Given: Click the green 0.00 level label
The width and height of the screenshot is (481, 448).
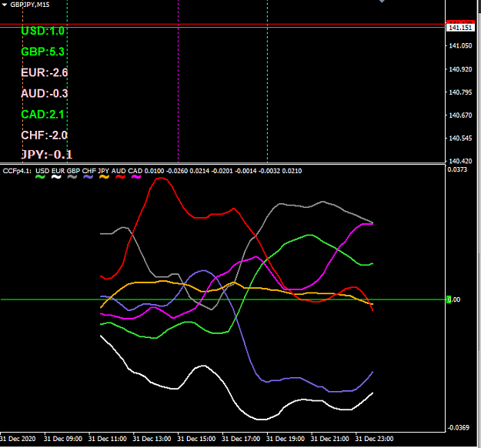Looking at the screenshot, I should coord(454,299).
